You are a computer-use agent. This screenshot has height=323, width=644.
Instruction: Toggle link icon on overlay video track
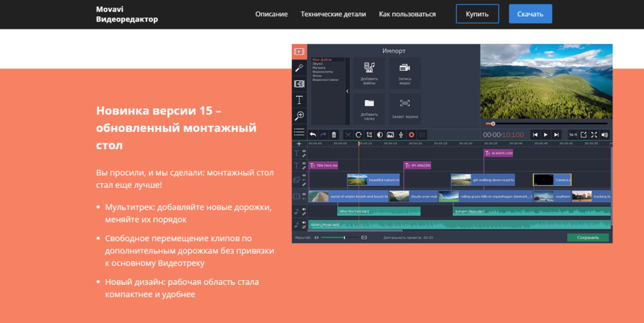[x=304, y=184]
